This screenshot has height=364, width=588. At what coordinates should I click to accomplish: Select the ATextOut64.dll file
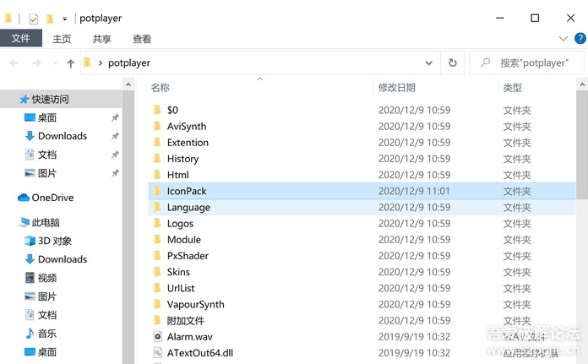point(199,352)
